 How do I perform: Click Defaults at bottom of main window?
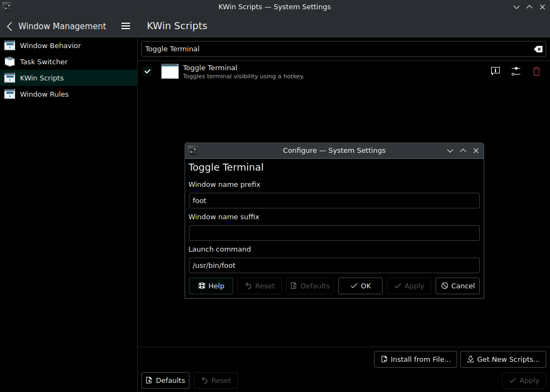pyautogui.click(x=165, y=381)
